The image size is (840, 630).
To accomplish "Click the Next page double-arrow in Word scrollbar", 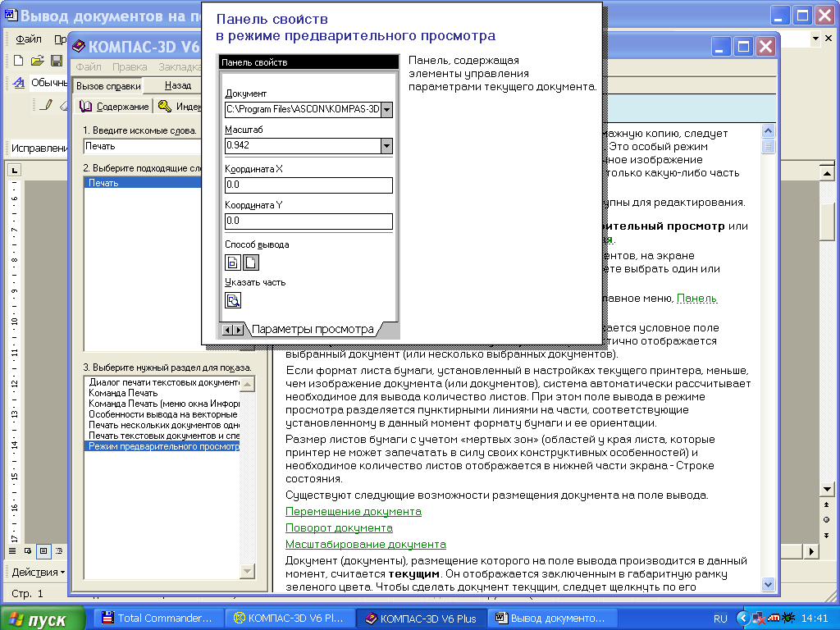I will [x=827, y=535].
